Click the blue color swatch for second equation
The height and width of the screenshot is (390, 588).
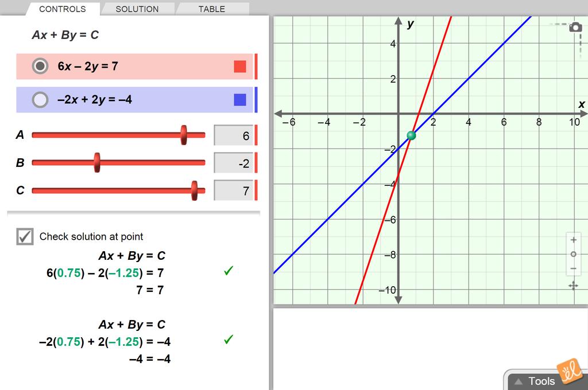[240, 100]
